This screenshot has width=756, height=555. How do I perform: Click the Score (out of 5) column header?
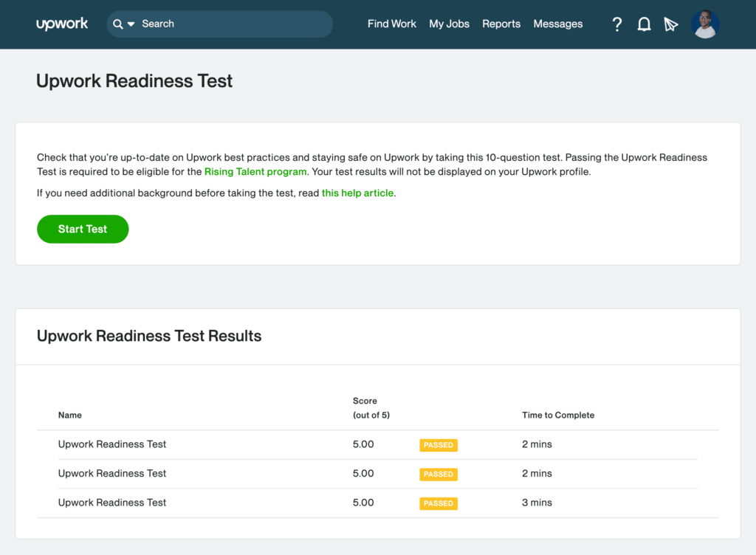pos(371,407)
